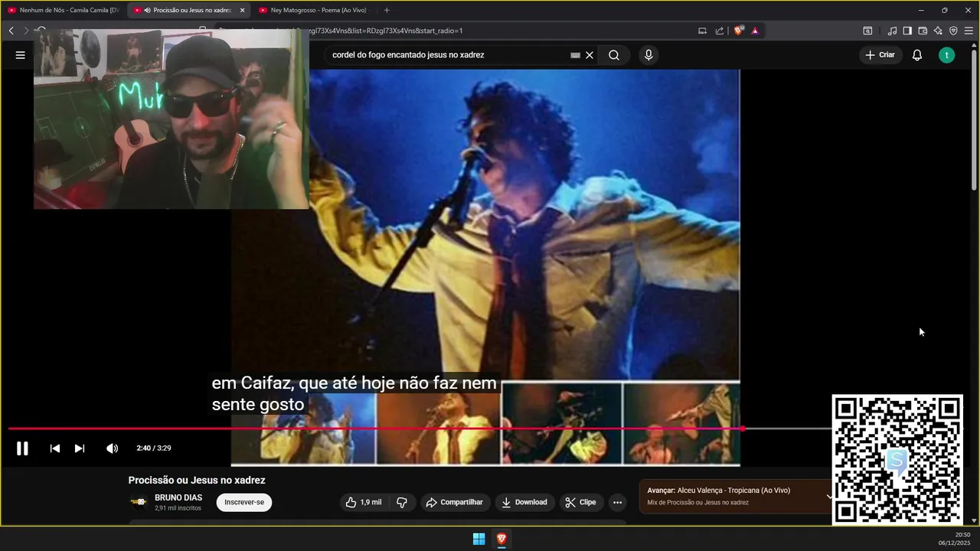This screenshot has height=551, width=980.
Task: Mute the tab using its audio speaker icon
Action: coord(147,10)
